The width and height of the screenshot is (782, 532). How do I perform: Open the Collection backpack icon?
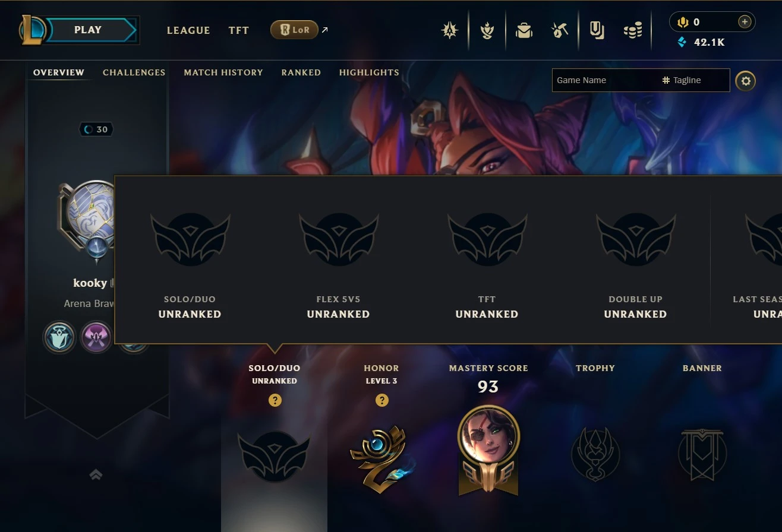524,30
